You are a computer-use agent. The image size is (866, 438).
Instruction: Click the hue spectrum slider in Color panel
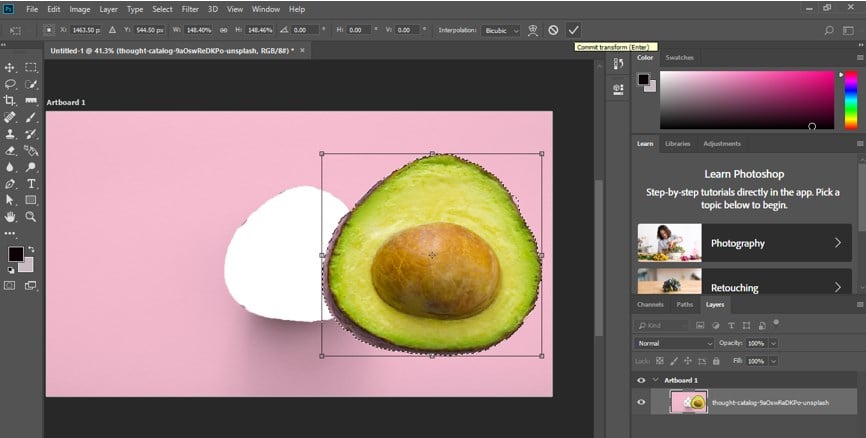coord(851,100)
